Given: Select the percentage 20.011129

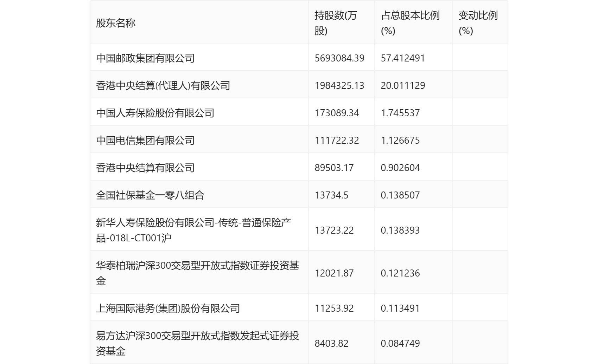Looking at the screenshot, I should click(x=403, y=85).
